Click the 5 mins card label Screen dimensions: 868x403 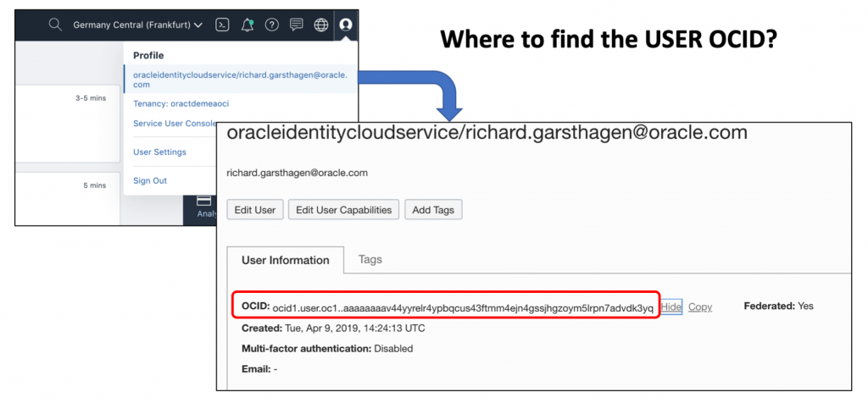[x=95, y=185]
